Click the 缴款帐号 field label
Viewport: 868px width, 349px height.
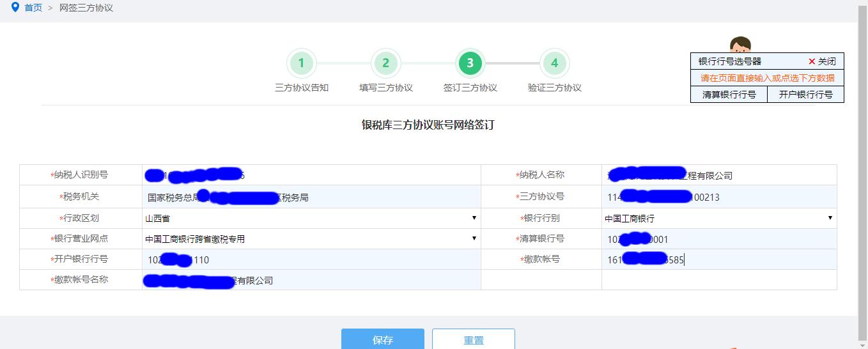click(x=539, y=259)
